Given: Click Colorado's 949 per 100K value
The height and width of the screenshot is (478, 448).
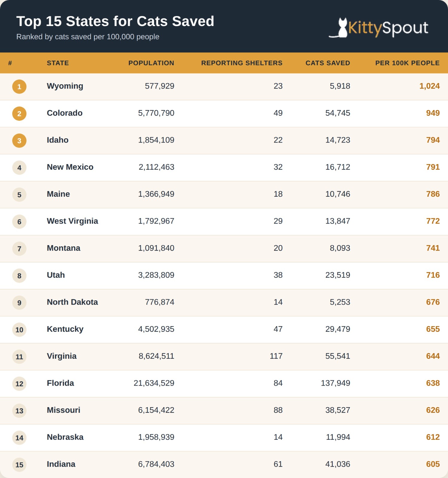Looking at the screenshot, I should click(433, 113).
